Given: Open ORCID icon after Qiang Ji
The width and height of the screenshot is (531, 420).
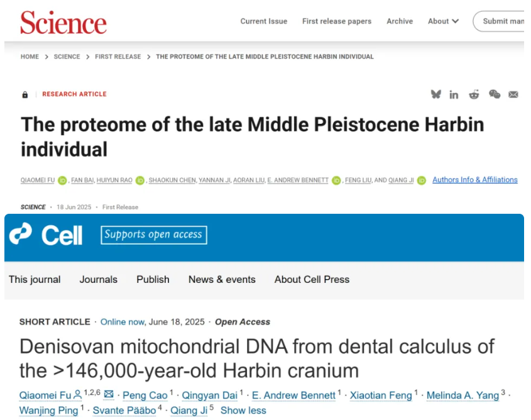Looking at the screenshot, I should (x=421, y=180).
